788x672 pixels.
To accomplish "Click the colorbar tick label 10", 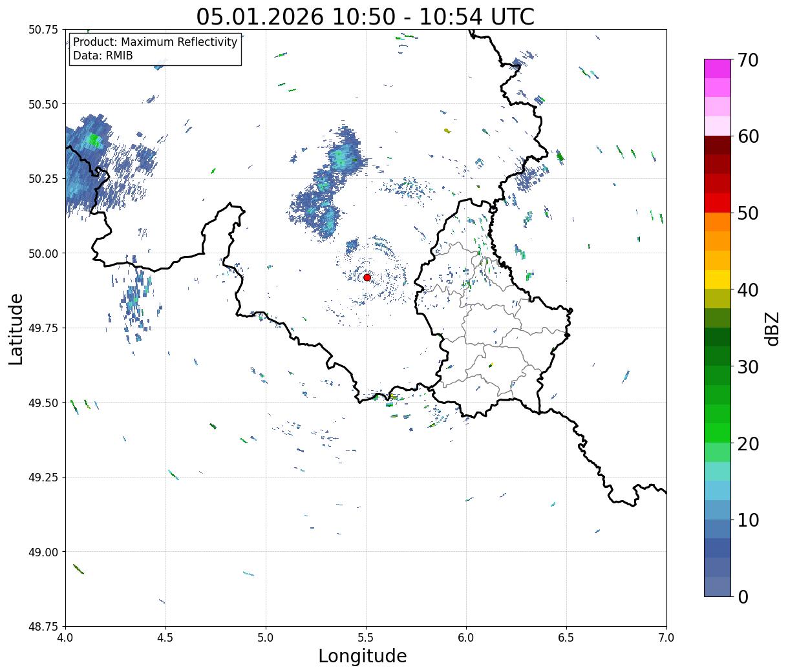I will pyautogui.click(x=748, y=520).
